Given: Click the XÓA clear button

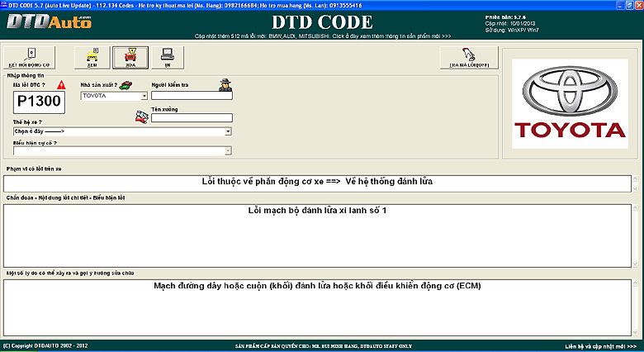Looking at the screenshot, I should tap(130, 58).
